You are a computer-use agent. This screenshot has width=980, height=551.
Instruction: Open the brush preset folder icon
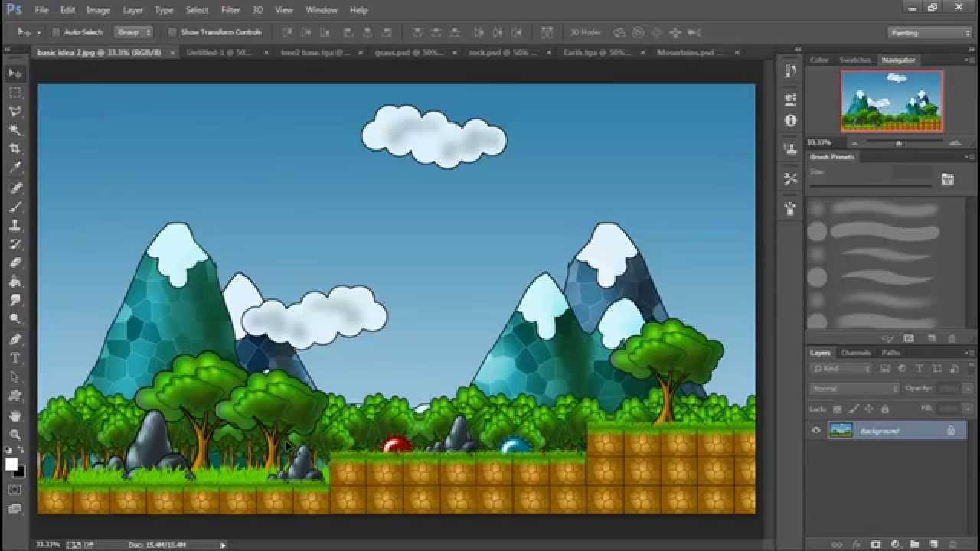pyautogui.click(x=947, y=180)
